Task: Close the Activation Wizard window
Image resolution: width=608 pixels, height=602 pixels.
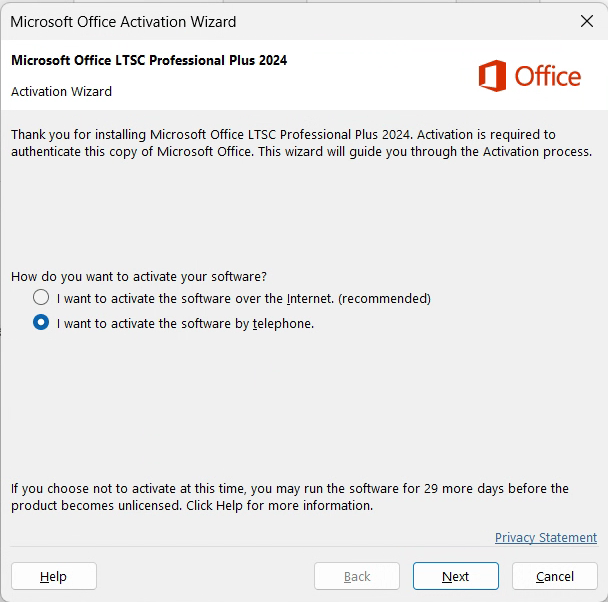Action: (x=586, y=20)
